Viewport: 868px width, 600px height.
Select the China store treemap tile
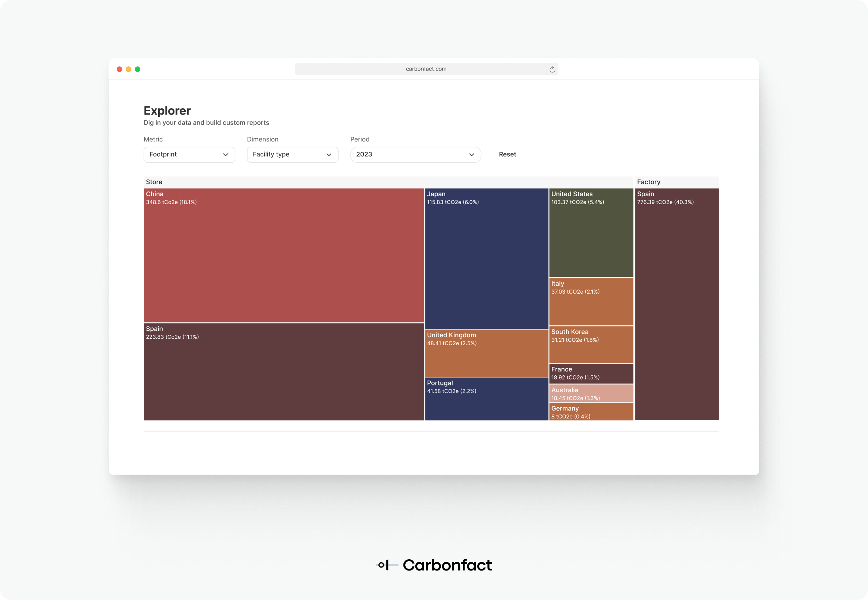[284, 255]
